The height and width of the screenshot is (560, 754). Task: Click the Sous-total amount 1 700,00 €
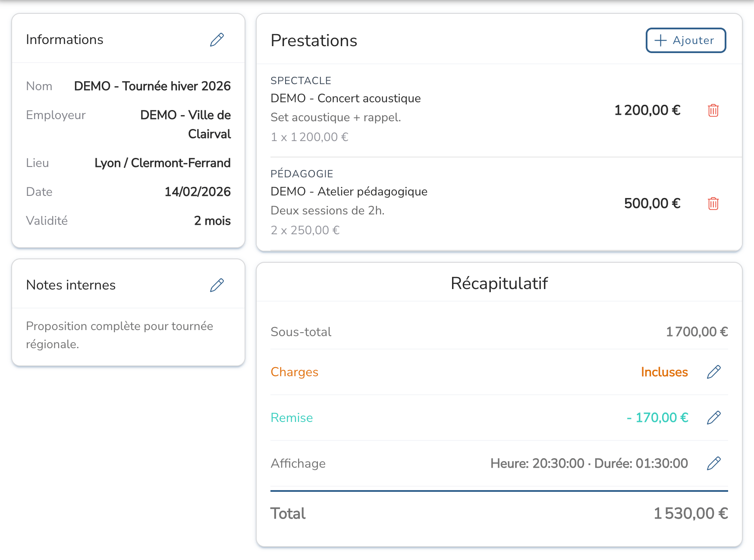click(x=697, y=332)
